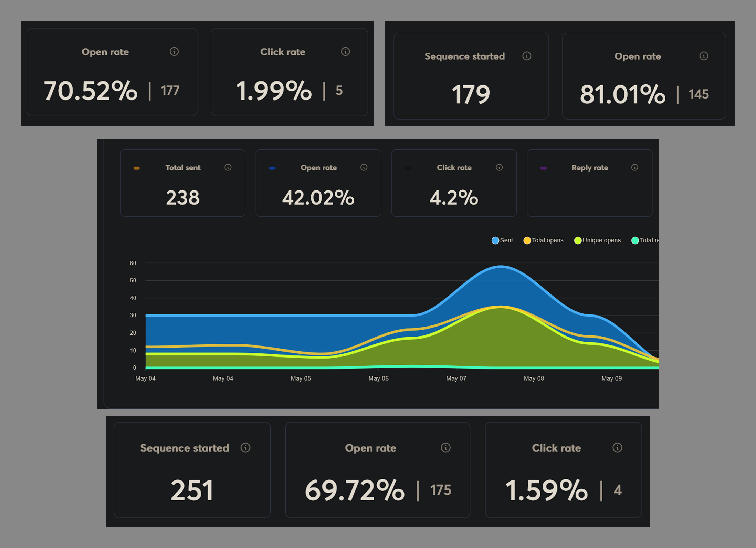Click the "Click rate" title above 1.99%
Screen dimensions: 756x548
[x=283, y=52]
